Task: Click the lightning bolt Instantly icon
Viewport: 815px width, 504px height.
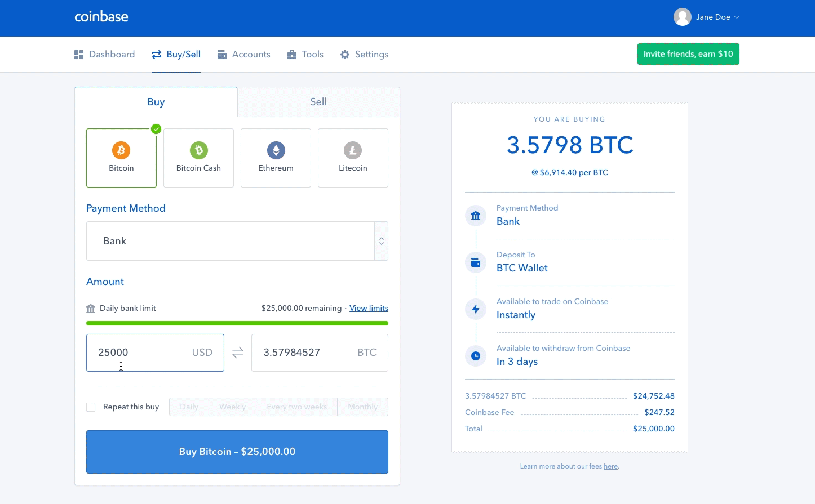Action: click(x=476, y=309)
